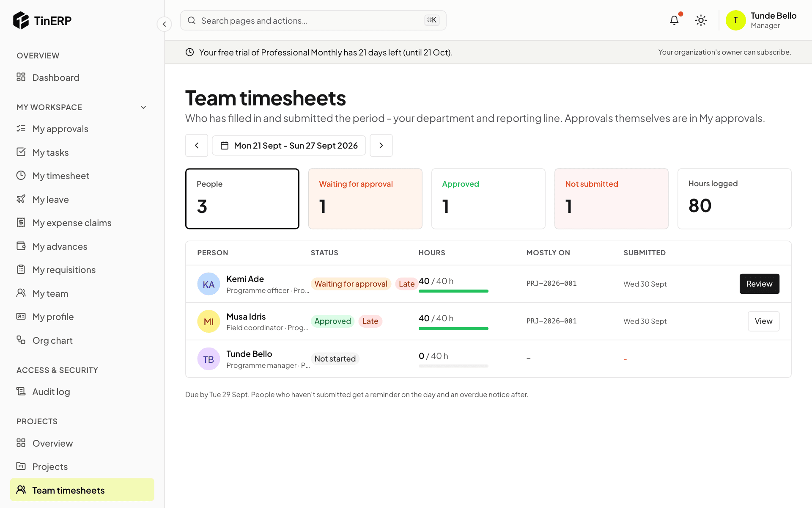
Task: Click Musa Idris's Late badge
Action: (x=370, y=321)
